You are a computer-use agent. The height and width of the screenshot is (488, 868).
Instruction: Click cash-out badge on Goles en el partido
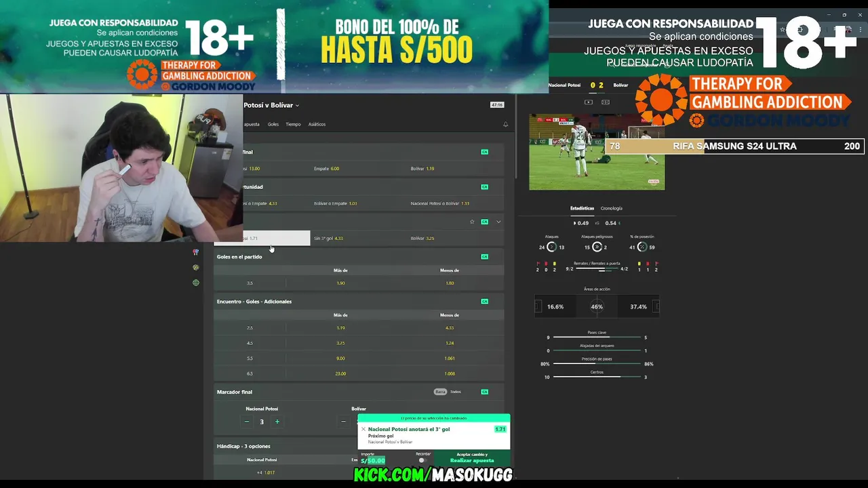coord(484,257)
